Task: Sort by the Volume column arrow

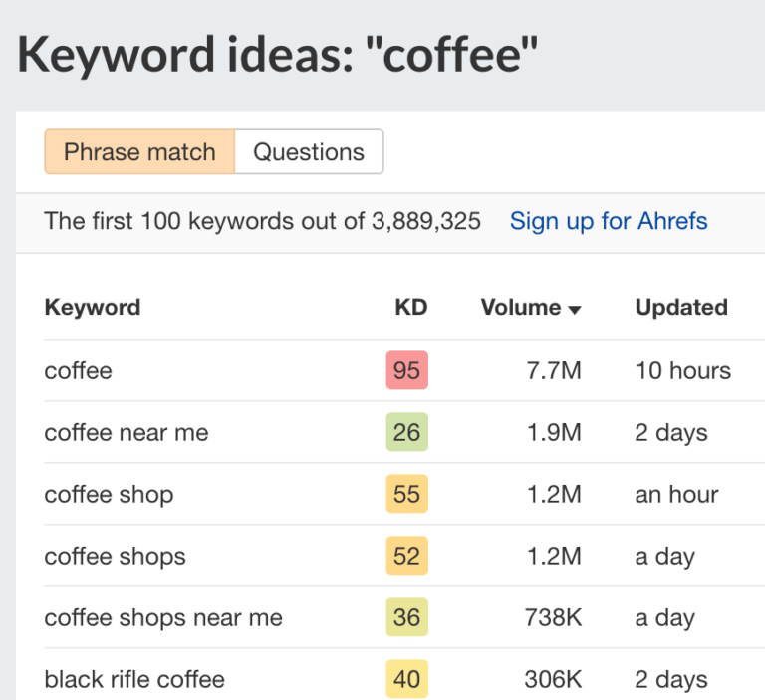Action: click(x=574, y=309)
